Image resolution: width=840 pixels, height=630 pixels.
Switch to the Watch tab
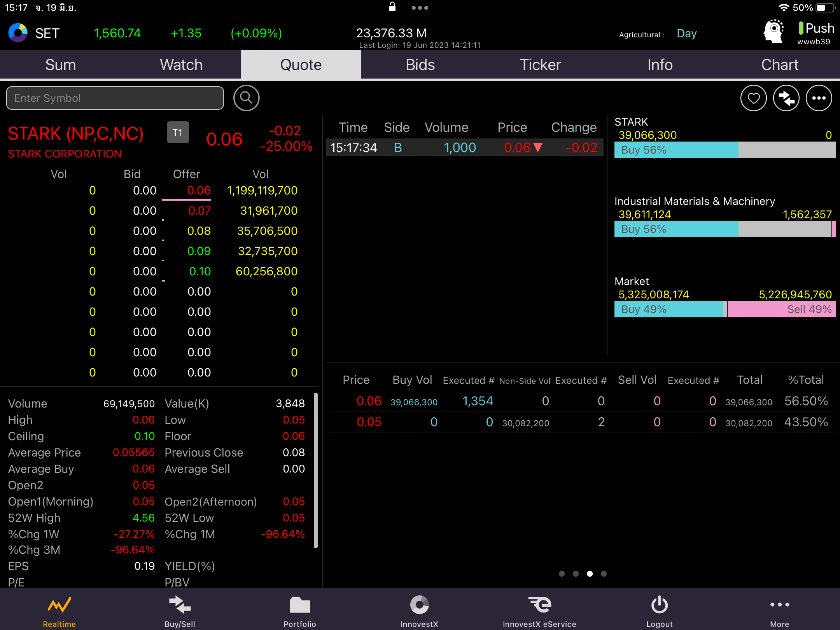181,65
